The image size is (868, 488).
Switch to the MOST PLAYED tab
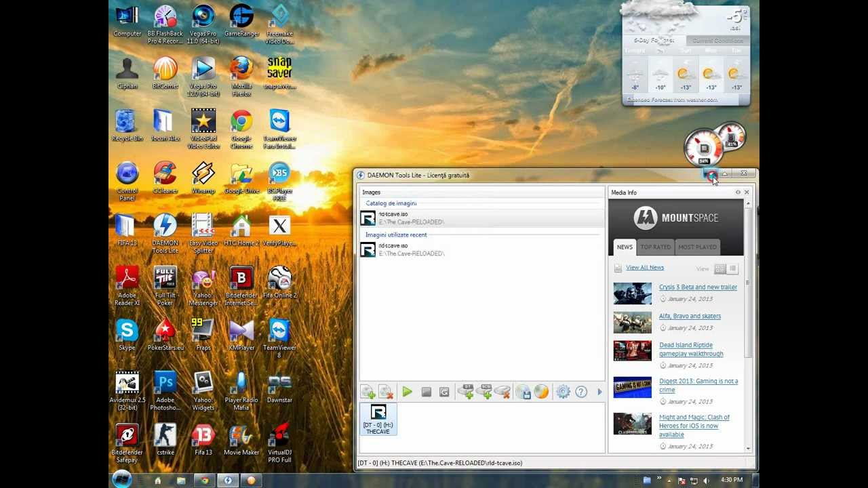click(x=697, y=247)
